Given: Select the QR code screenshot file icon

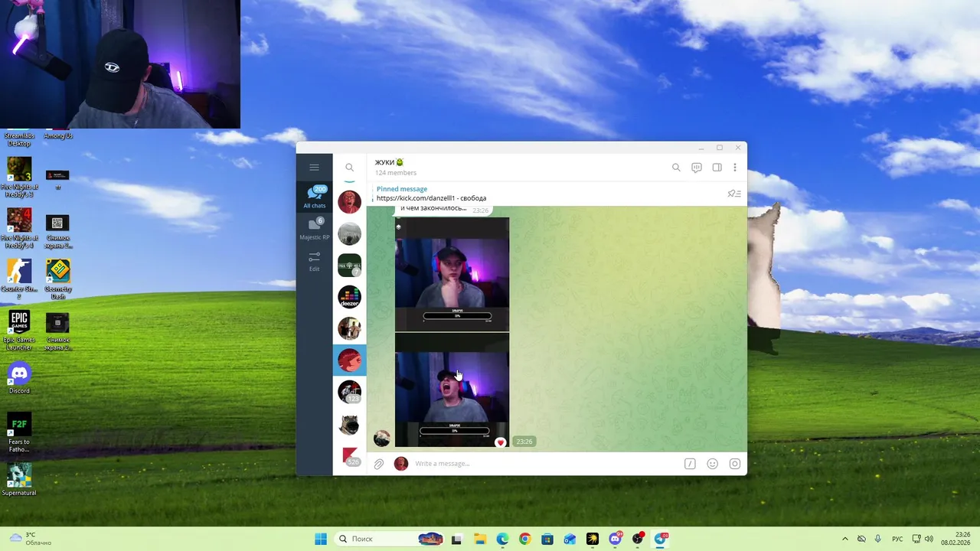Looking at the screenshot, I should click(x=57, y=230).
